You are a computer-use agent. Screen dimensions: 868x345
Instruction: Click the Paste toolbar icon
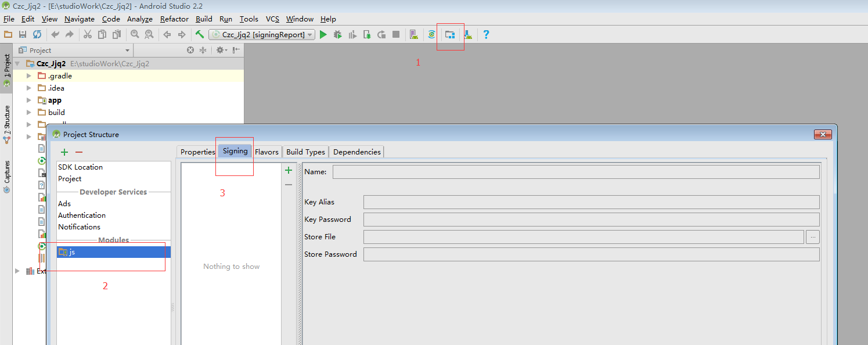[117, 35]
